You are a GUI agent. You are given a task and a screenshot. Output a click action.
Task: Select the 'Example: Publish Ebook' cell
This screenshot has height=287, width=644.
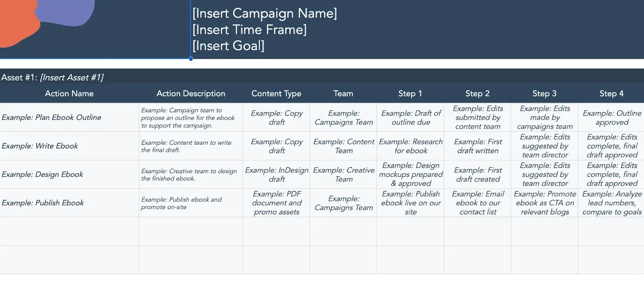tap(43, 203)
